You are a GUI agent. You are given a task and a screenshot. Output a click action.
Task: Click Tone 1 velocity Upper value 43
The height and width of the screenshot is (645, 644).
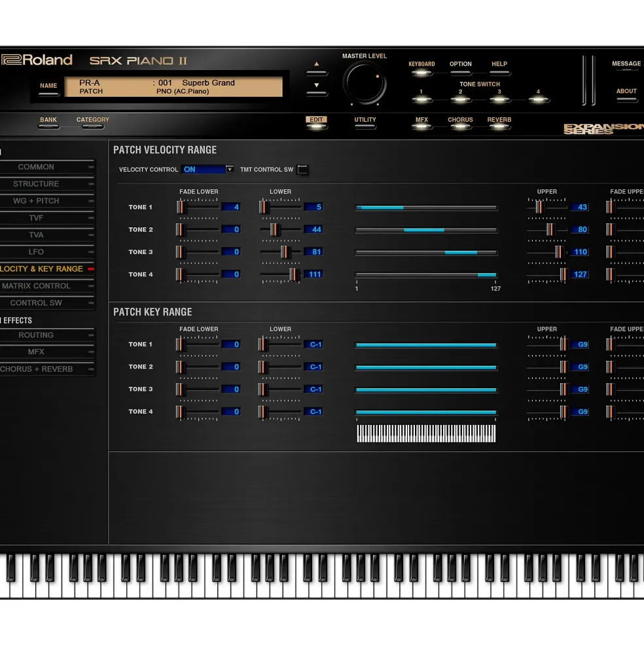[579, 207]
